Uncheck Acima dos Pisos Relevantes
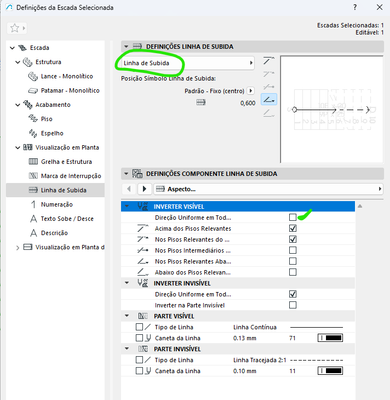The width and height of the screenshot is (390, 400). pyautogui.click(x=293, y=228)
